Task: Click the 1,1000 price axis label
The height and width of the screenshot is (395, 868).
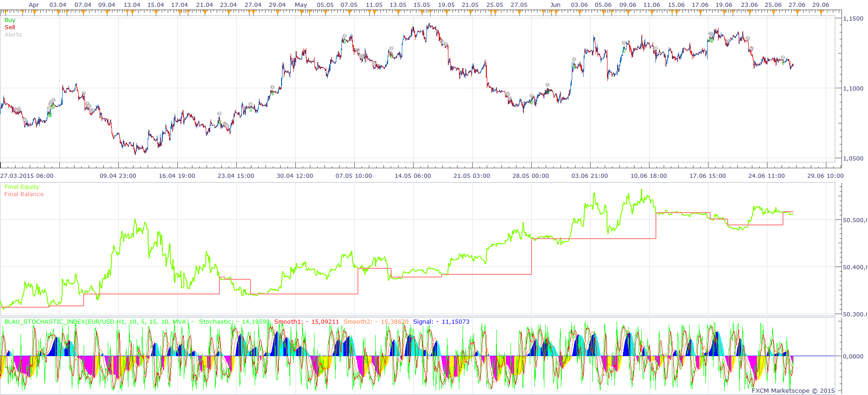Action: pos(853,89)
